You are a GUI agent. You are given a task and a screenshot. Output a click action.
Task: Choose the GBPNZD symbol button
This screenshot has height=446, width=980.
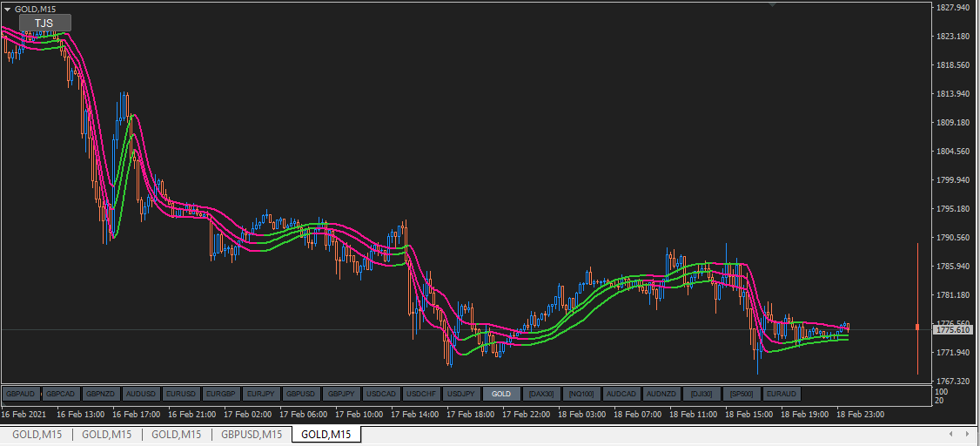101,394
